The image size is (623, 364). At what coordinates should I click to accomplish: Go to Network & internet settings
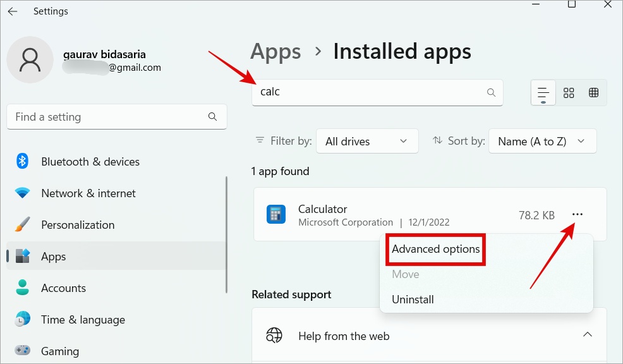point(88,193)
